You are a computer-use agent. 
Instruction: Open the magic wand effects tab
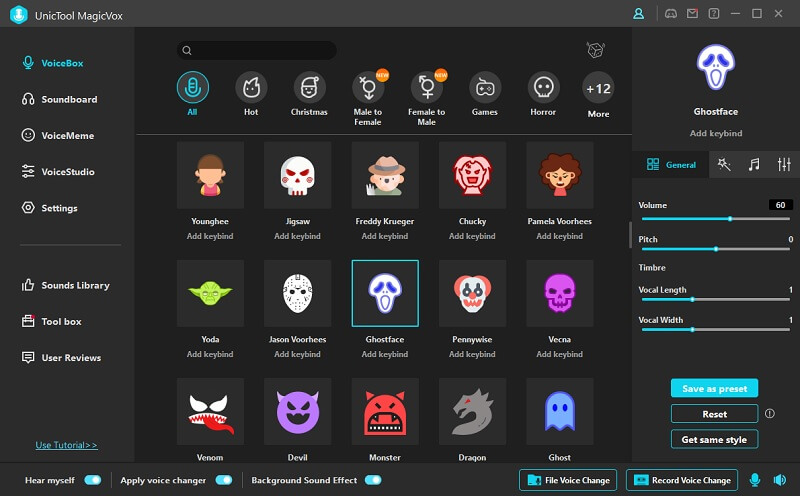(722, 164)
